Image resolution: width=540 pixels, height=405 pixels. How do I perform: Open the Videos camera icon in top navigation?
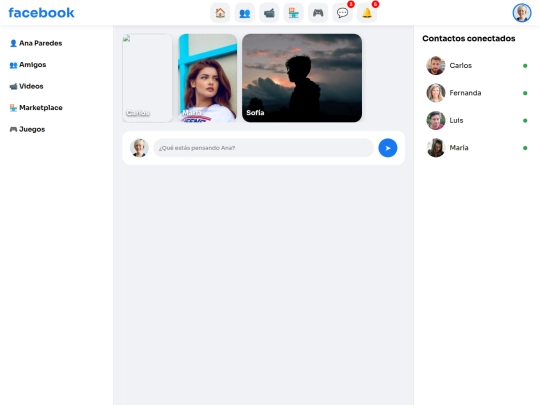[x=269, y=13]
